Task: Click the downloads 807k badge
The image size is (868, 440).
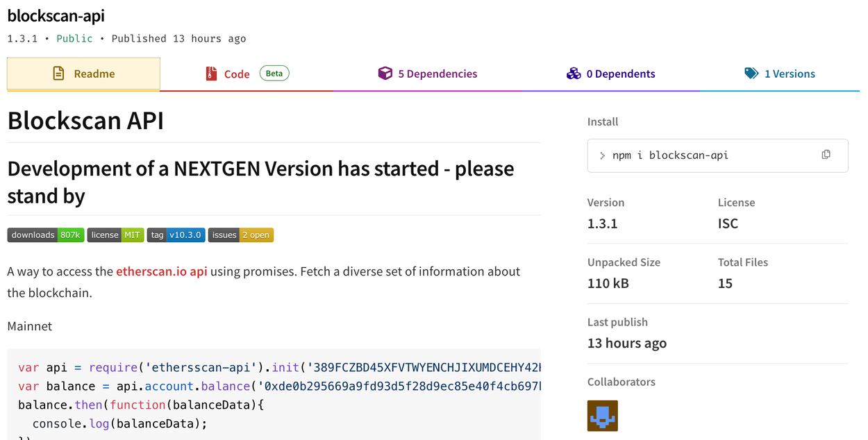Action: [x=45, y=235]
